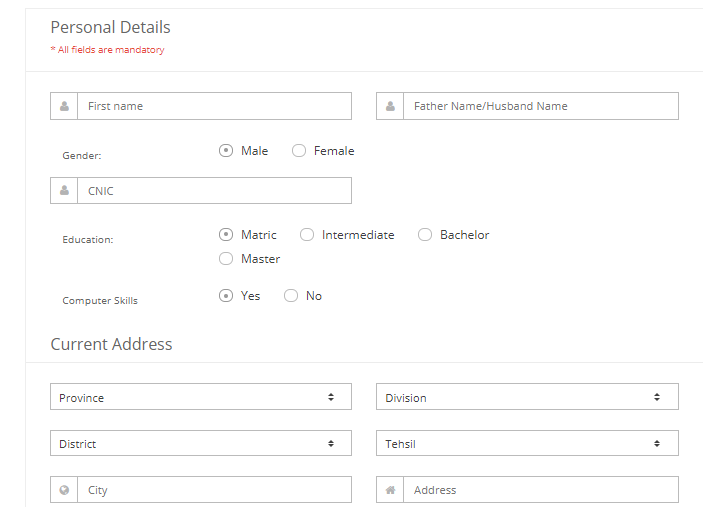707x507 pixels.
Task: Click the person icon beside Father Name field
Action: (390, 106)
